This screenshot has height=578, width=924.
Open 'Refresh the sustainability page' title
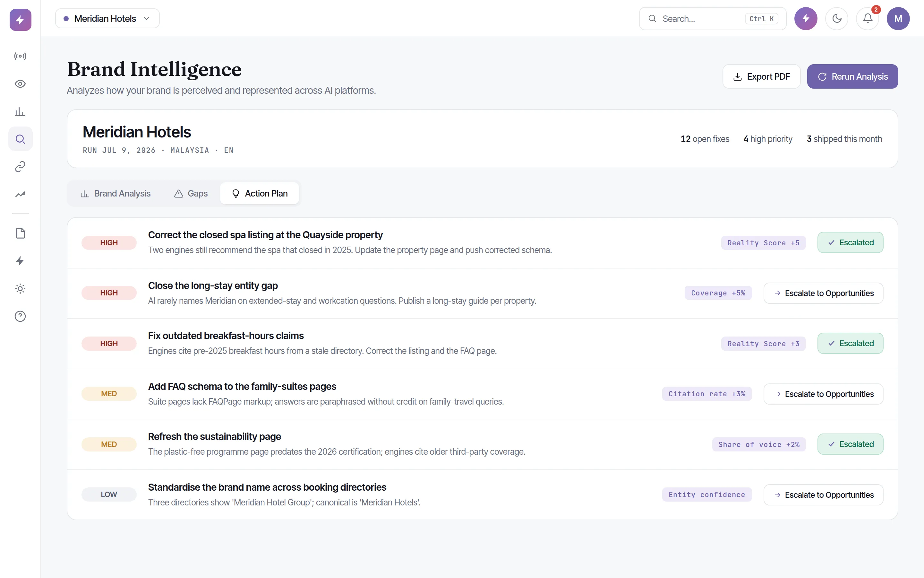point(215,437)
